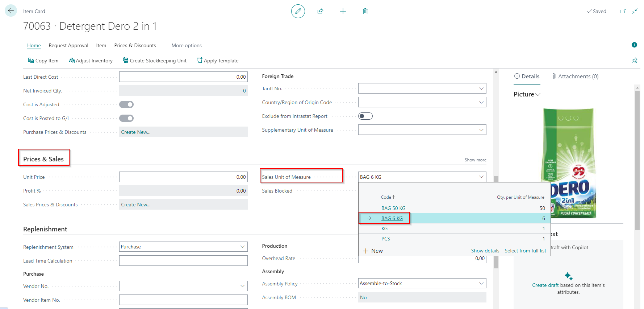
Task: Click More options
Action: (187, 45)
